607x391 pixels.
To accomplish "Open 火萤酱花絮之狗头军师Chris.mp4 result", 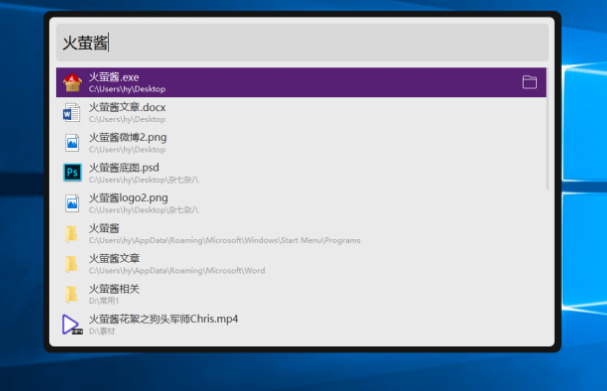I will [x=301, y=324].
